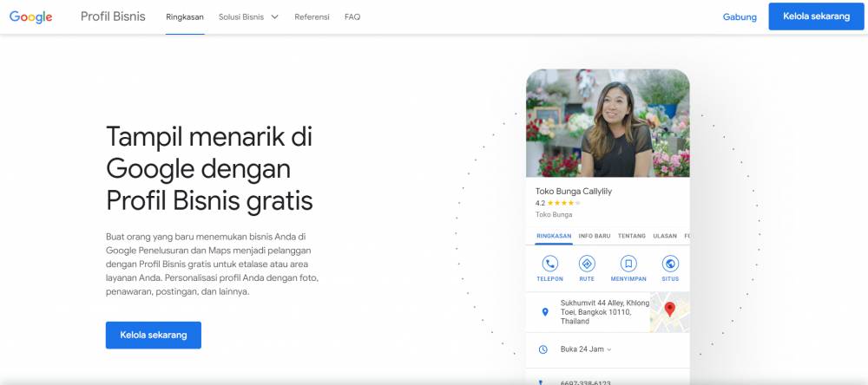Select the INFO BARU tab
Viewport: 868px width, 385px height.
[x=595, y=236]
